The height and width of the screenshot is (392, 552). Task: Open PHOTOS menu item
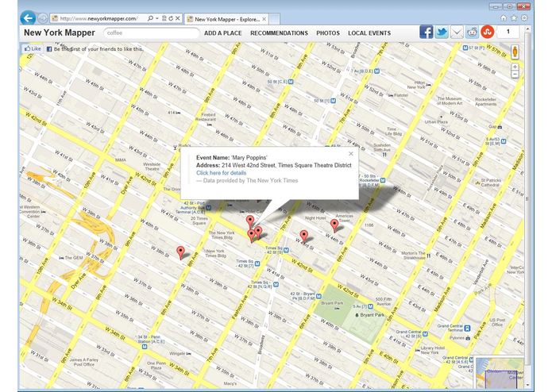(x=328, y=33)
